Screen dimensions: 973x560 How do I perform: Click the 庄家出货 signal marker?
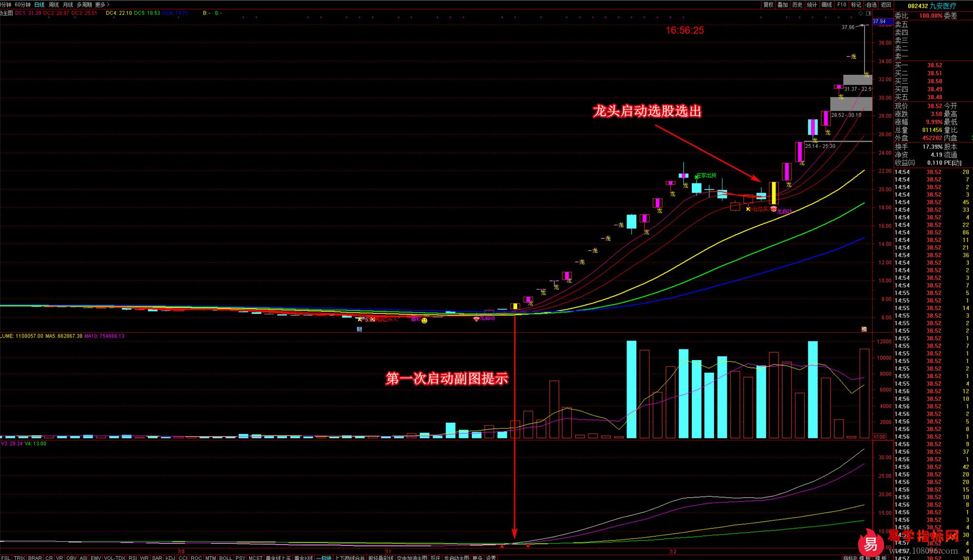point(706,175)
